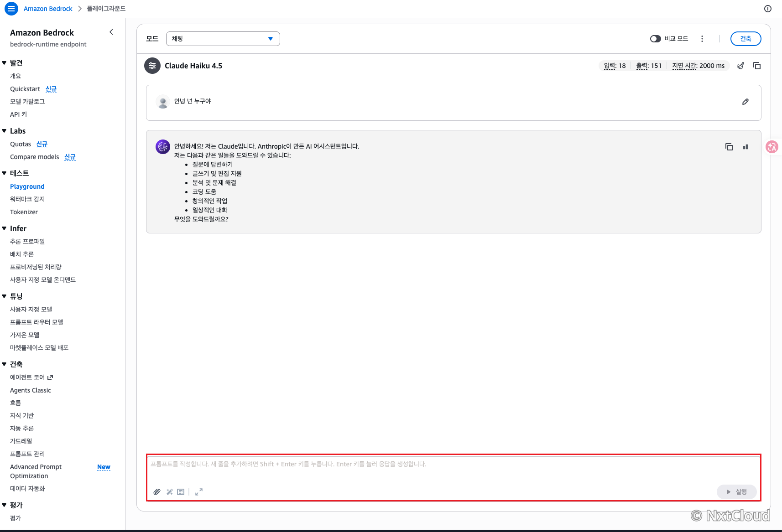
Task: Click the user avatar in the prompt message
Action: click(x=163, y=102)
